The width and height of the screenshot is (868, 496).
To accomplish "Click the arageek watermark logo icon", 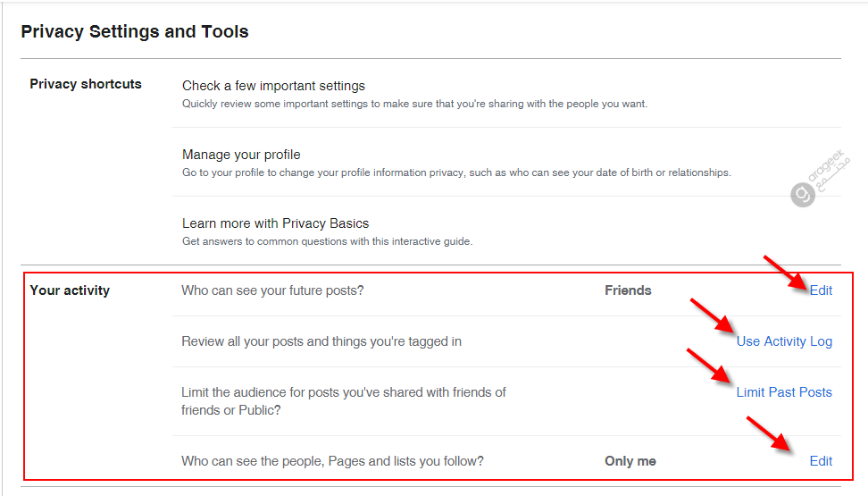I will (x=803, y=195).
